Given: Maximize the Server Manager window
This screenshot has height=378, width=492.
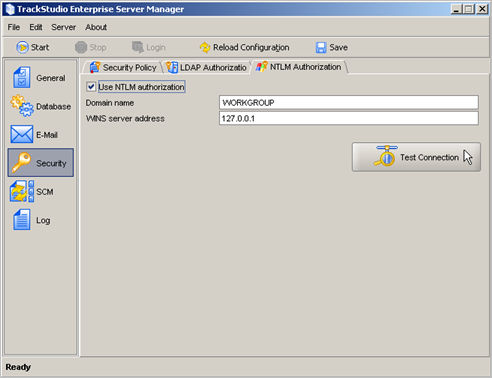Looking at the screenshot, I should click(469, 9).
